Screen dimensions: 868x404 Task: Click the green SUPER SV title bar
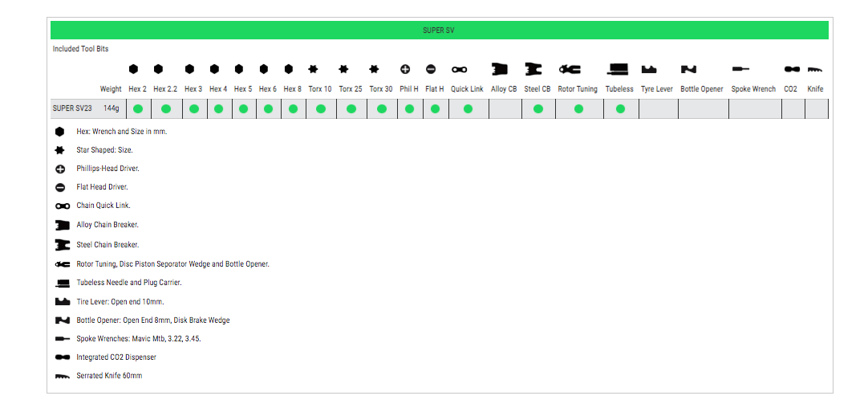tap(439, 31)
